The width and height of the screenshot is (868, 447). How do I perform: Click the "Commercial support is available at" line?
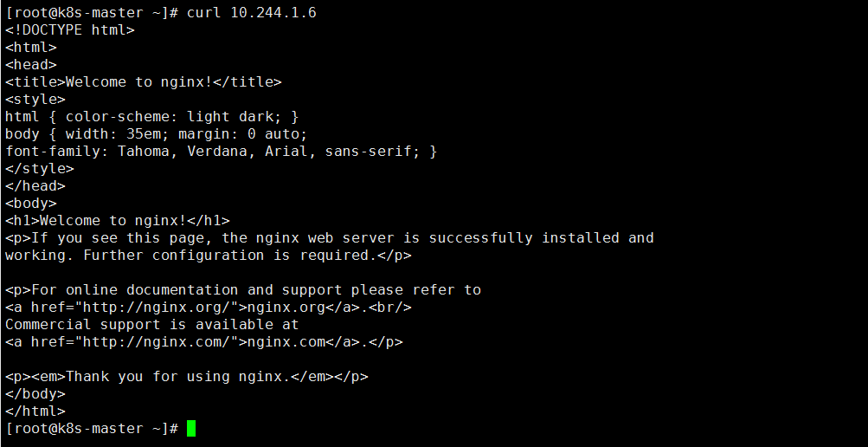(151, 324)
